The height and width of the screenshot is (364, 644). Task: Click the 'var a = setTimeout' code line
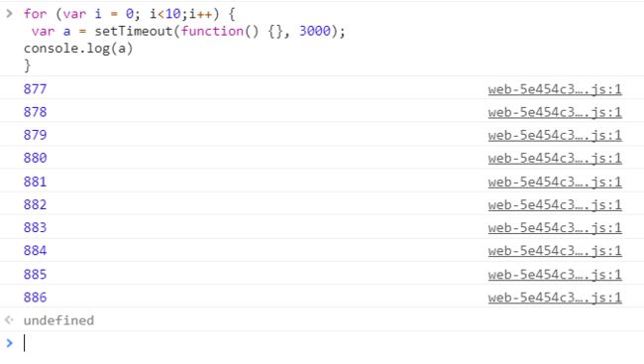point(188,32)
